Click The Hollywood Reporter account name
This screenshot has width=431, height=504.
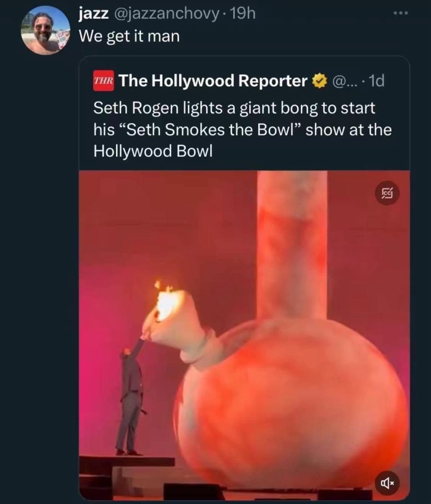[x=213, y=81]
